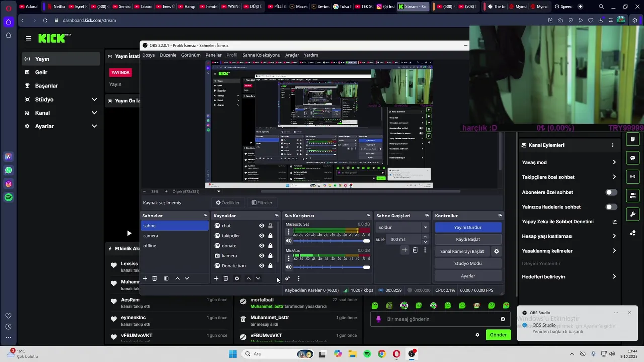Image resolution: width=644 pixels, height=362 pixels.
Task: Enable Yalnızca ifadelerle sohbet switch
Action: 611,207
